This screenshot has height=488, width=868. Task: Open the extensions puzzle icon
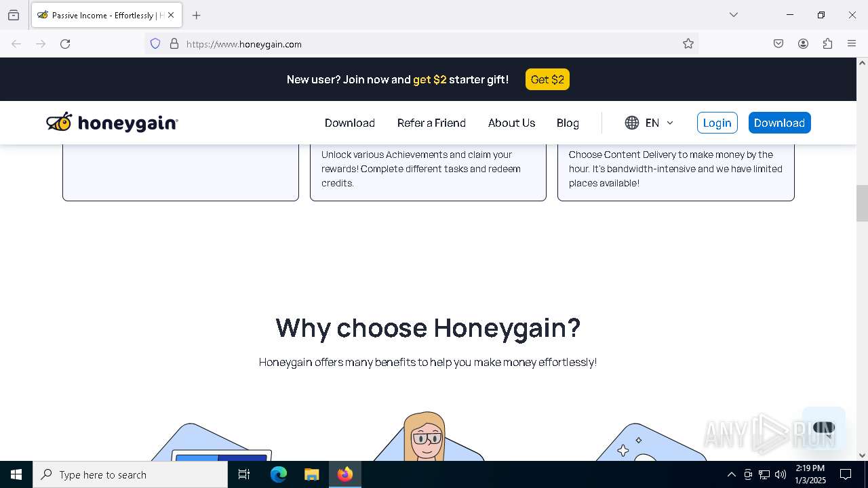(827, 44)
